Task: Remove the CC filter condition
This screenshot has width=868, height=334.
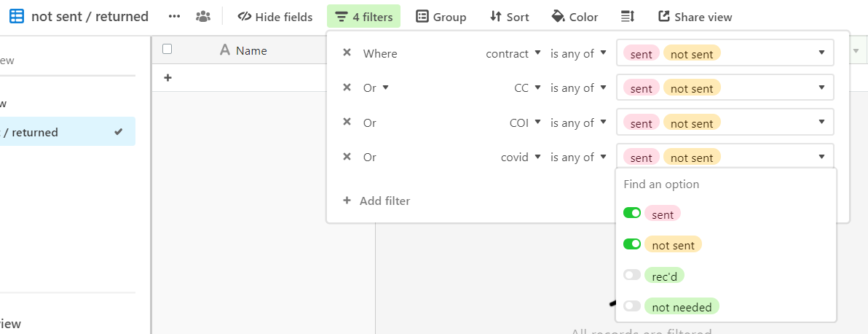Action: (347, 88)
